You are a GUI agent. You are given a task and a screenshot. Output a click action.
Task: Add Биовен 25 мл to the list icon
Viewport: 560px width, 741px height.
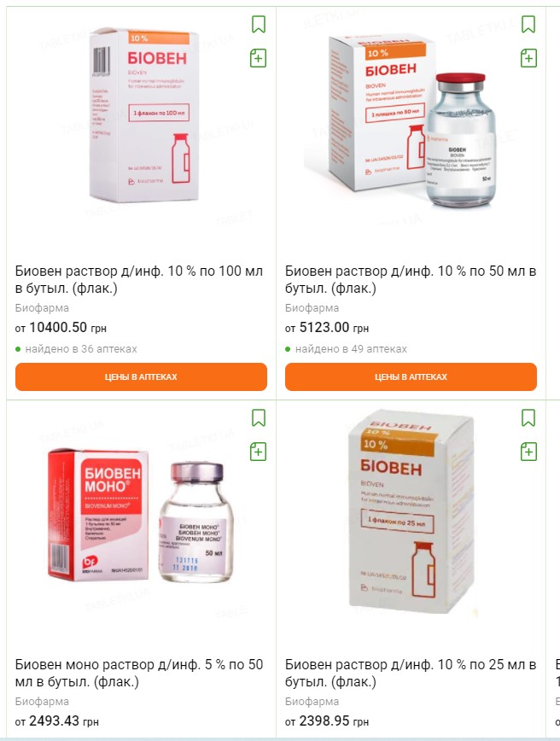click(x=528, y=452)
